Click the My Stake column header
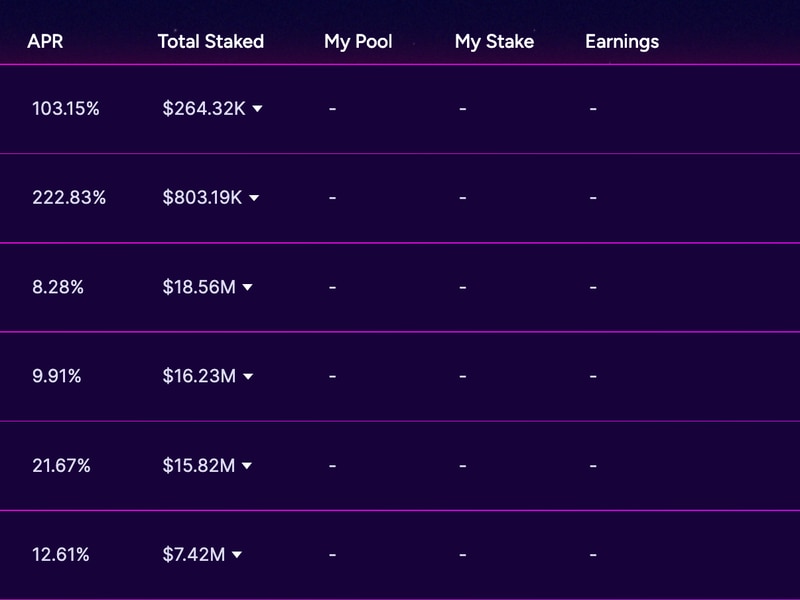The image size is (800, 600). pyautogui.click(x=494, y=42)
